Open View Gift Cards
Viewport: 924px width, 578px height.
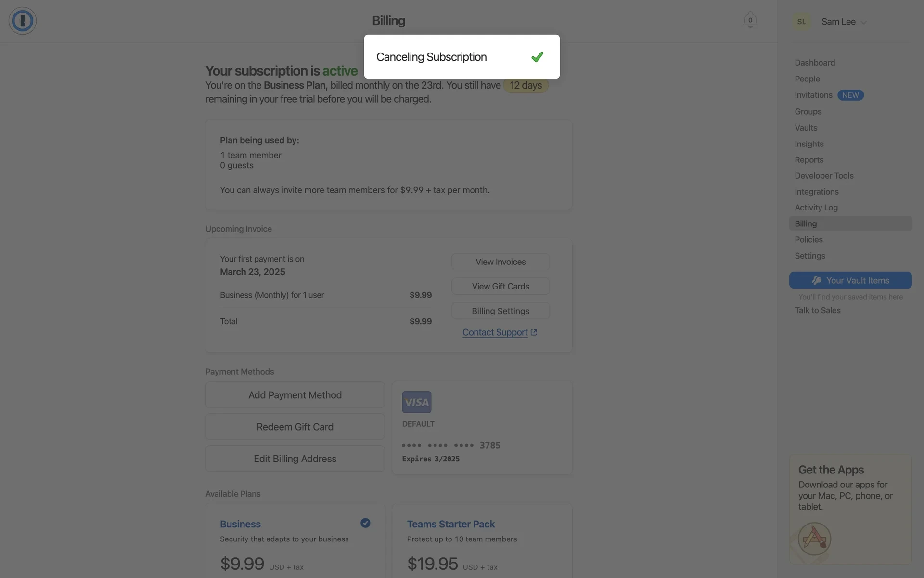pyautogui.click(x=500, y=287)
